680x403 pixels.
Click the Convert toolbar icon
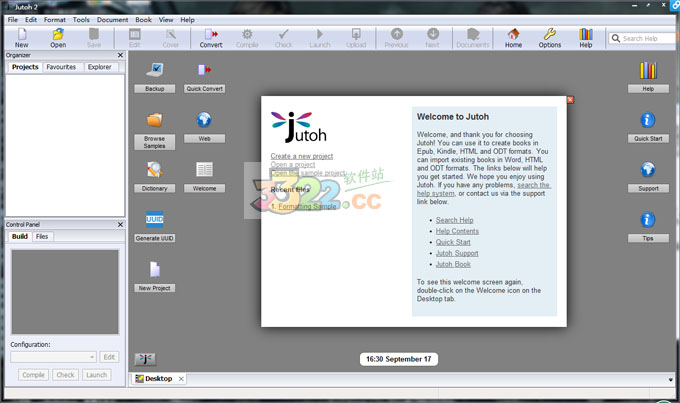click(211, 38)
